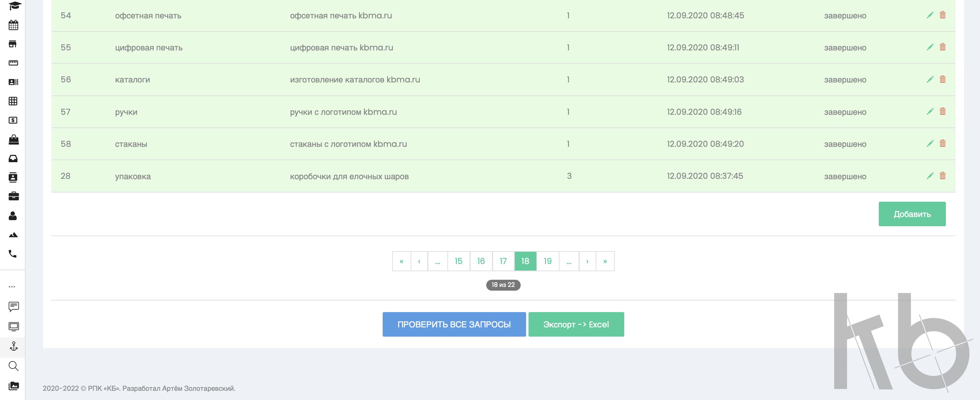The height and width of the screenshot is (400, 980).
Task: Click the dollar bill sidebar icon
Action: tap(13, 120)
